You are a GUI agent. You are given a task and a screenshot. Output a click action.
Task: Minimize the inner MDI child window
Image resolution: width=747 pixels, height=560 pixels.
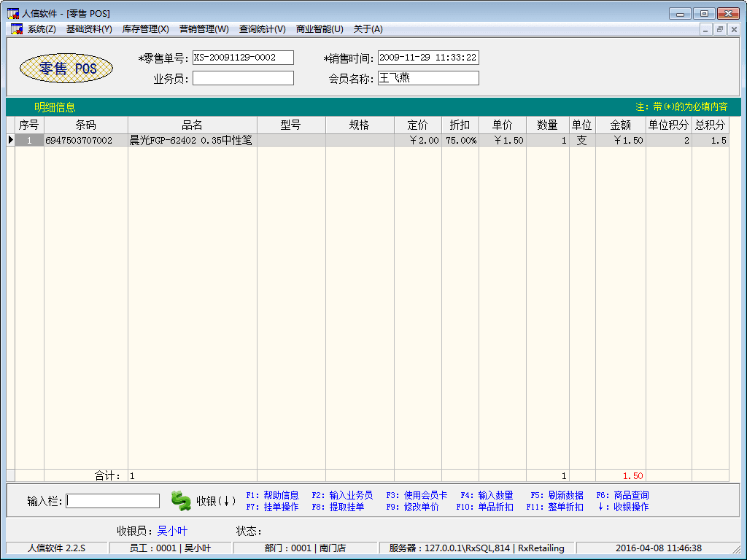click(705, 29)
